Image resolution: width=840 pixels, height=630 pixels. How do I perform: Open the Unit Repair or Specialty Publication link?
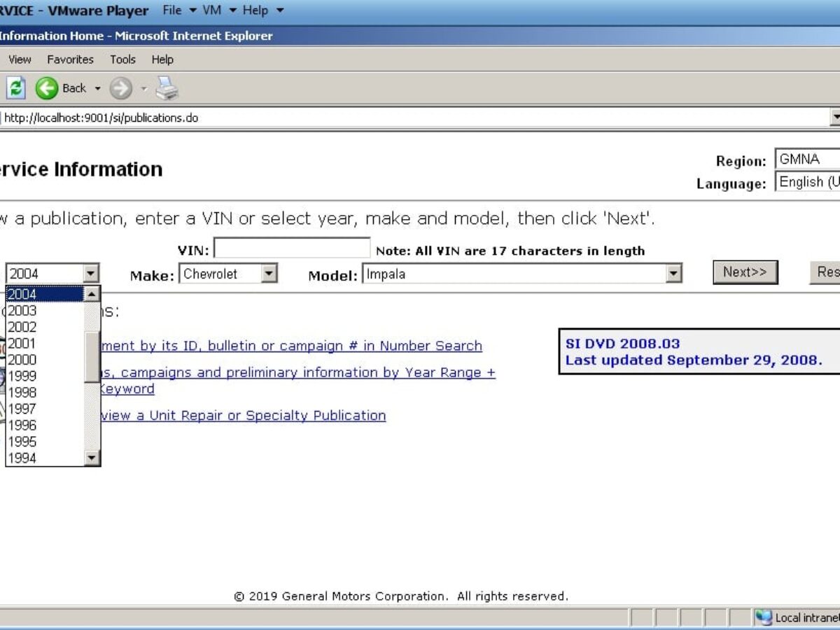click(x=243, y=415)
